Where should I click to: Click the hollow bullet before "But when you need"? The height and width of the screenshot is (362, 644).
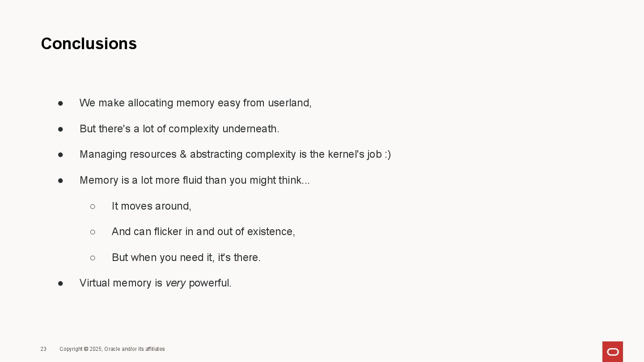pyautogui.click(x=93, y=258)
